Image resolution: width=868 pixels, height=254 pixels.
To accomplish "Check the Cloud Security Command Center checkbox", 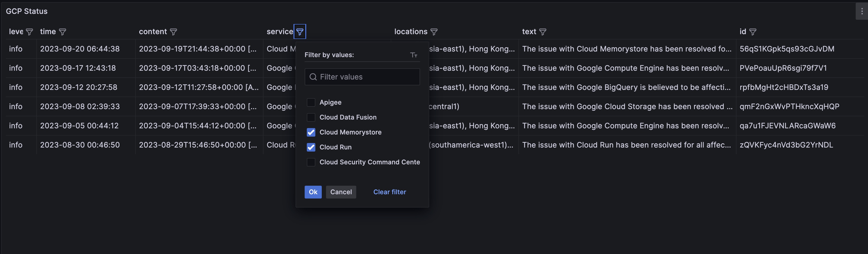I will tap(311, 162).
